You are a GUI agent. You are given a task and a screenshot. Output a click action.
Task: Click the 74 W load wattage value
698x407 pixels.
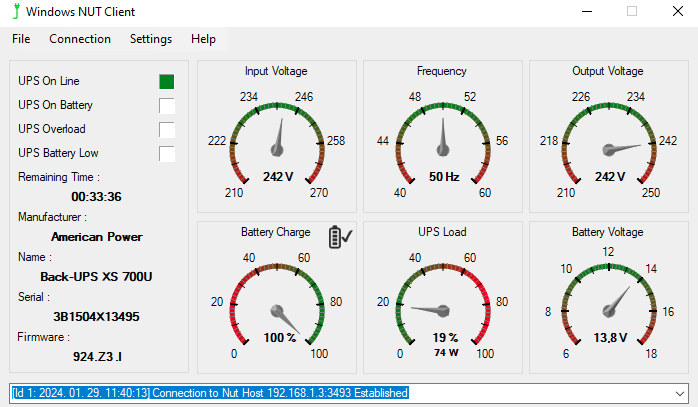(x=446, y=352)
